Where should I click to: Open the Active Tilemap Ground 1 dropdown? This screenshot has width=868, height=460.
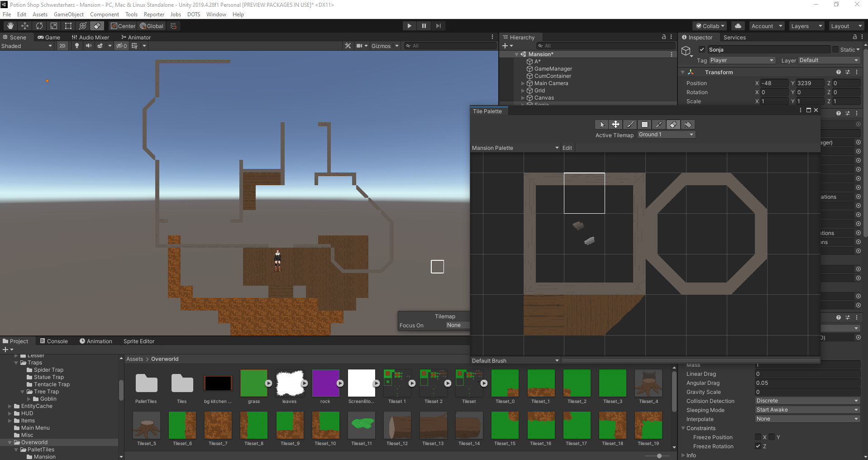tap(666, 134)
